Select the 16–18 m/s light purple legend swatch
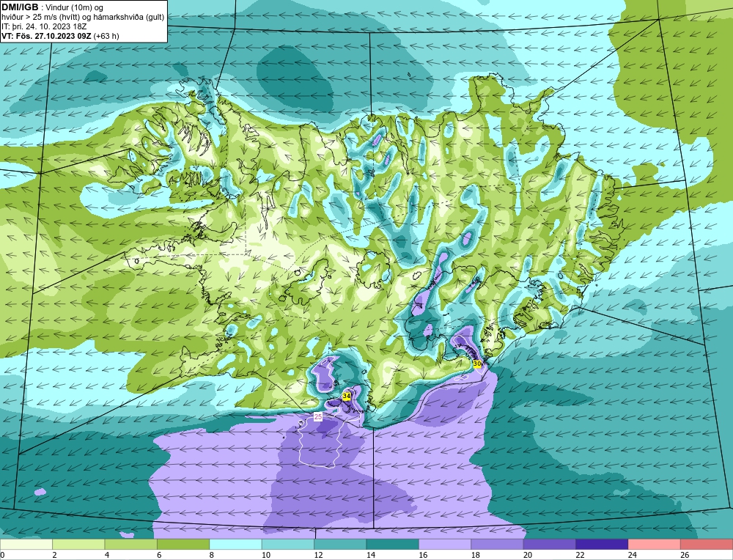This screenshot has width=733, height=560. click(x=445, y=544)
